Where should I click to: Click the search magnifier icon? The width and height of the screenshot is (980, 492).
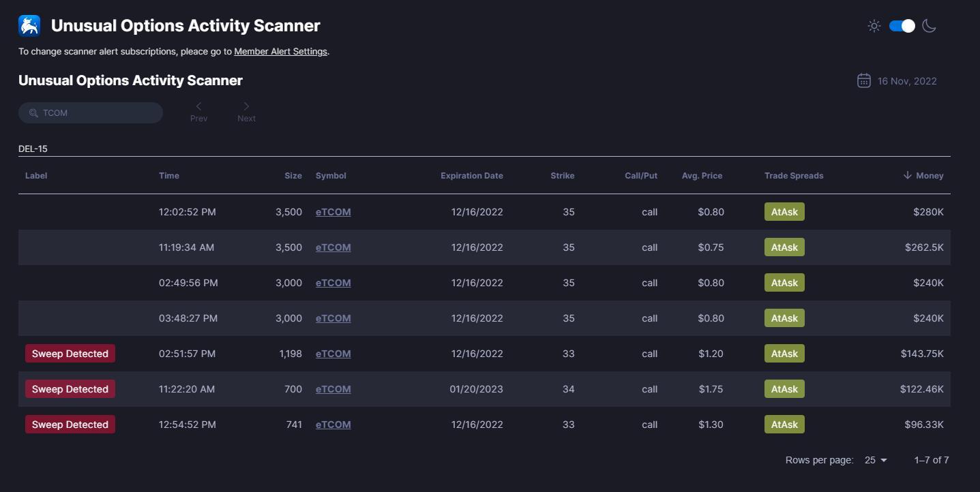tap(33, 113)
